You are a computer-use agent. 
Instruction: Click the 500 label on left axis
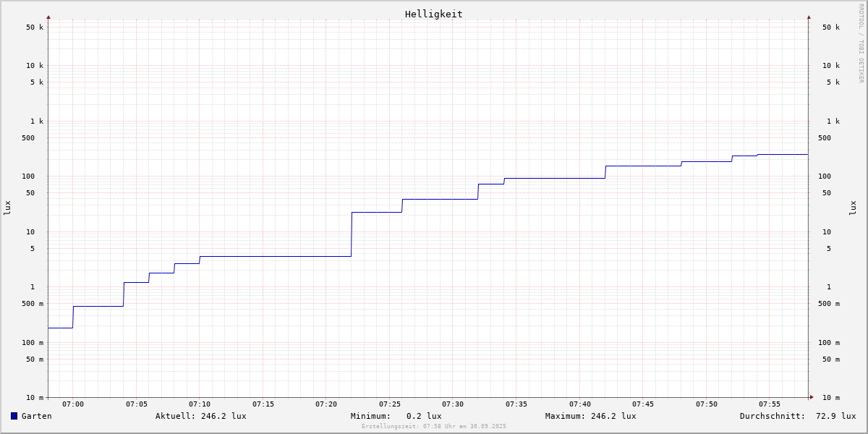coord(28,138)
